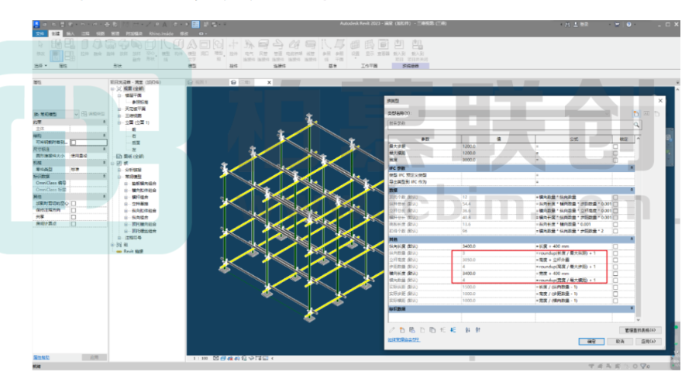Tick lock checkbox in row with value 96
The height and width of the screenshot is (390, 696).
[615, 231]
